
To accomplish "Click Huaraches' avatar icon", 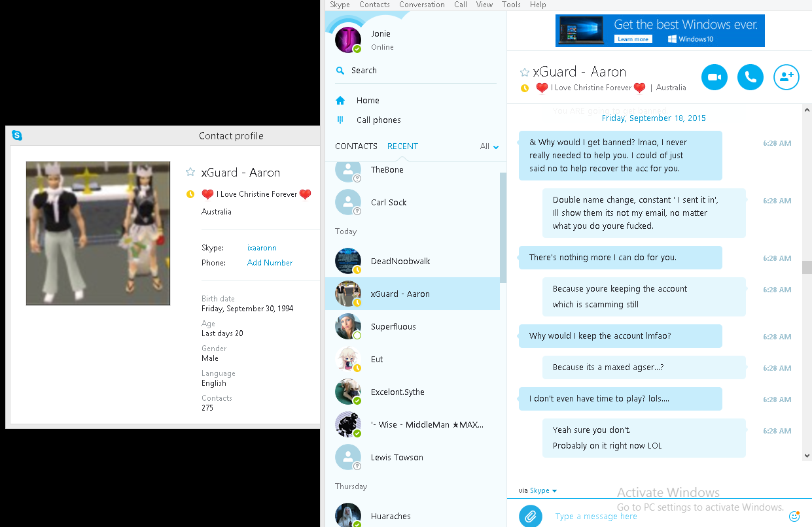I will [x=347, y=515].
